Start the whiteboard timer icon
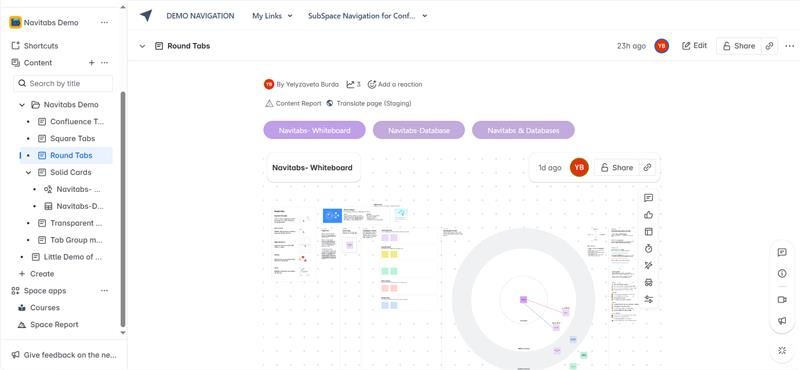 pos(648,249)
